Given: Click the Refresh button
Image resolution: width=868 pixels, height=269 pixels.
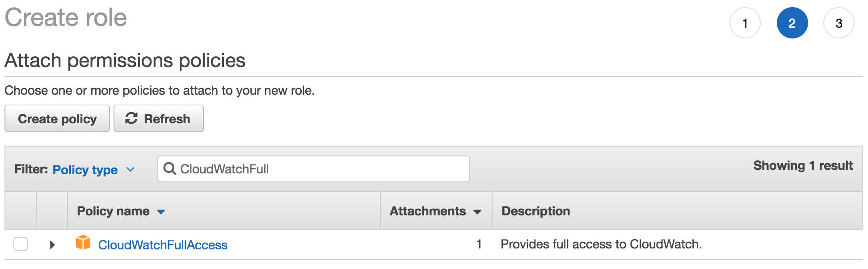Looking at the screenshot, I should tap(159, 118).
